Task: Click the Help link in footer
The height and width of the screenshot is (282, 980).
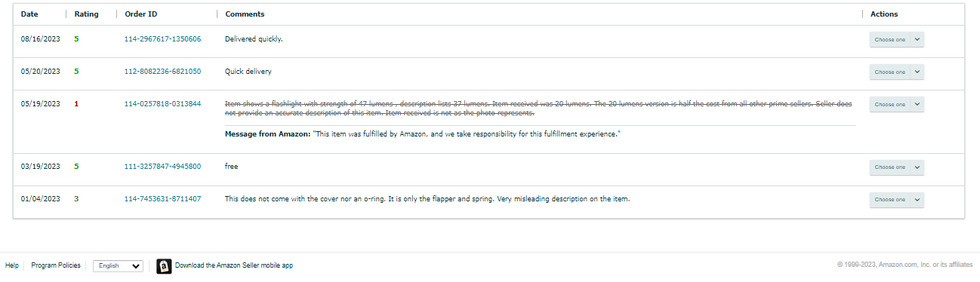Action: tap(12, 265)
